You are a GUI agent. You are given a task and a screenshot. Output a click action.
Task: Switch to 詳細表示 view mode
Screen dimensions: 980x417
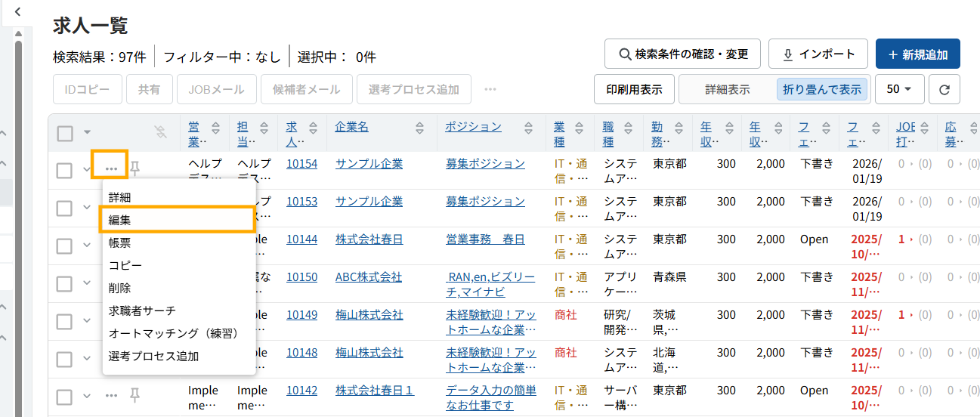(727, 89)
